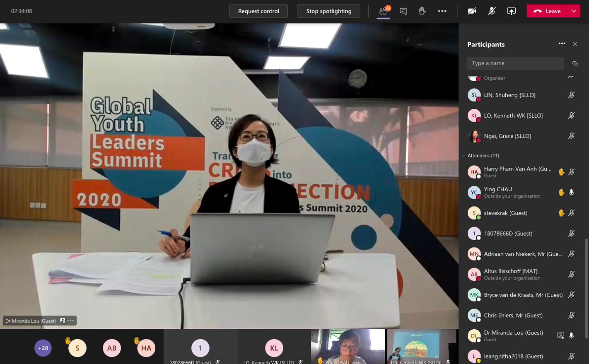
Task: Toggle microphone icon beside Ying CHAU
Action: pyautogui.click(x=571, y=193)
